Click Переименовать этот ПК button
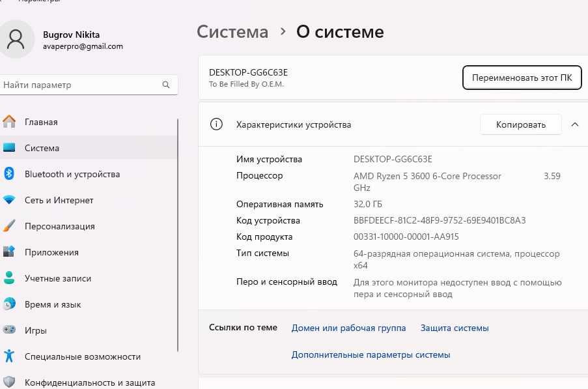The image size is (588, 389). tap(522, 78)
